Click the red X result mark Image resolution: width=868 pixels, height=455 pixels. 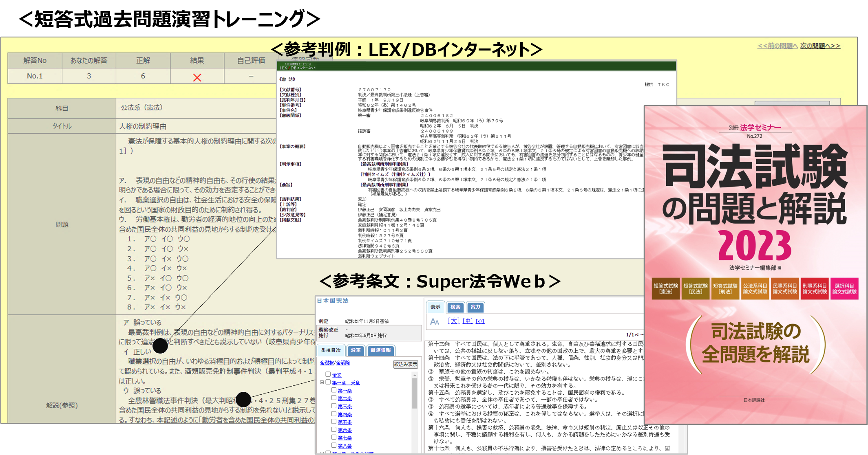coord(197,77)
